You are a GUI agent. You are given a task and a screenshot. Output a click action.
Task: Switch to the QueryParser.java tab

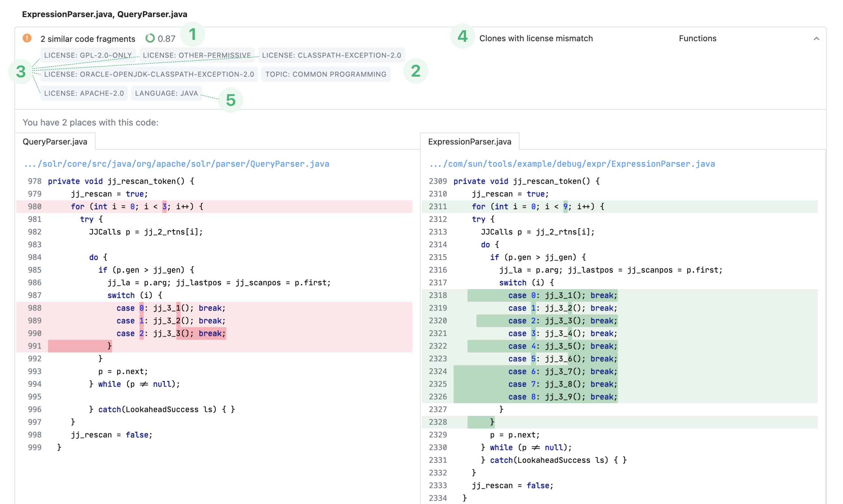coord(55,142)
